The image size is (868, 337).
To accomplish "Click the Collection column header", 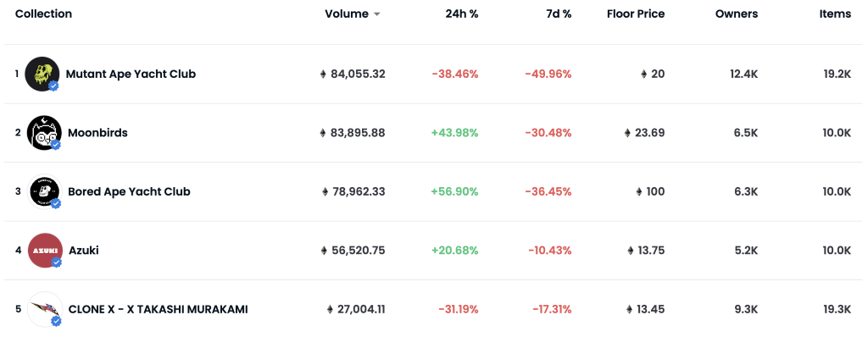I will point(44,14).
